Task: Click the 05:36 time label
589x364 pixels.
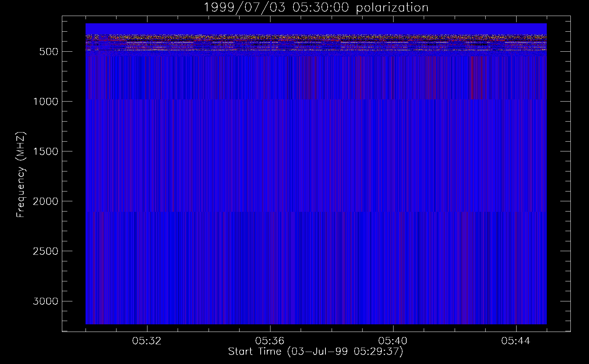Action: [x=270, y=341]
